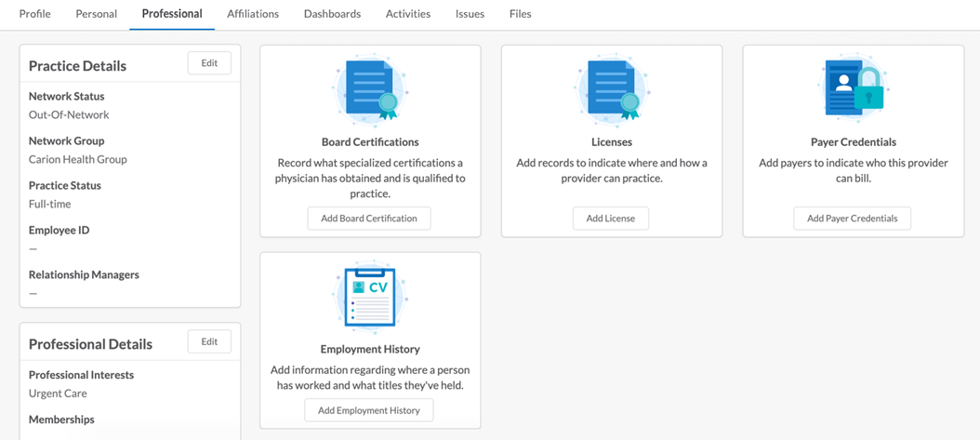Screen dimensions: 980x440
Task: Click the Board Certifications document ribbon icon
Action: (371, 88)
